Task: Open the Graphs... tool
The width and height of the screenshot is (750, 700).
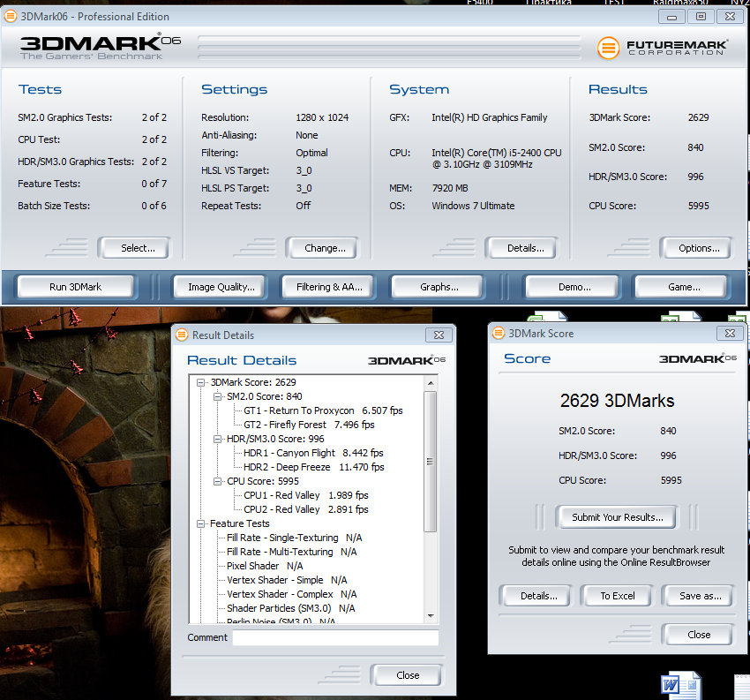Action: 438,287
